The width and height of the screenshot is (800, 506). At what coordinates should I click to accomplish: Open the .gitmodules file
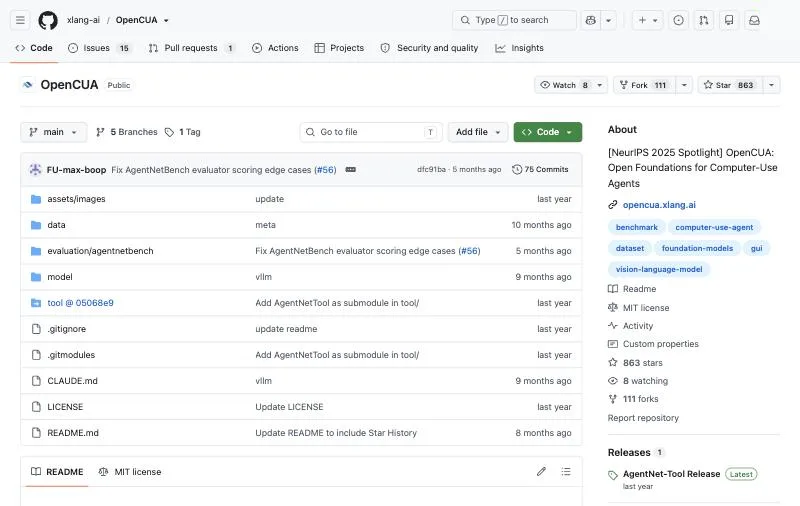pyautogui.click(x=71, y=355)
